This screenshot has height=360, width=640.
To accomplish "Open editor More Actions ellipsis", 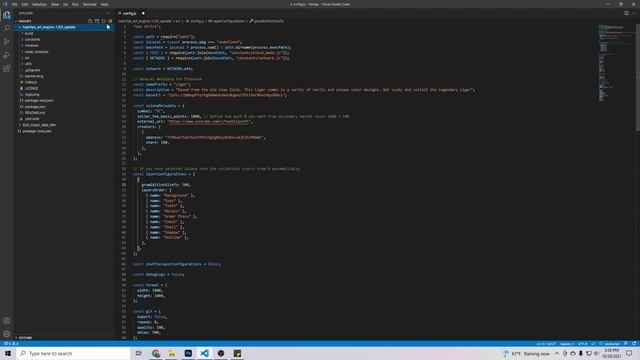I will tap(634, 13).
